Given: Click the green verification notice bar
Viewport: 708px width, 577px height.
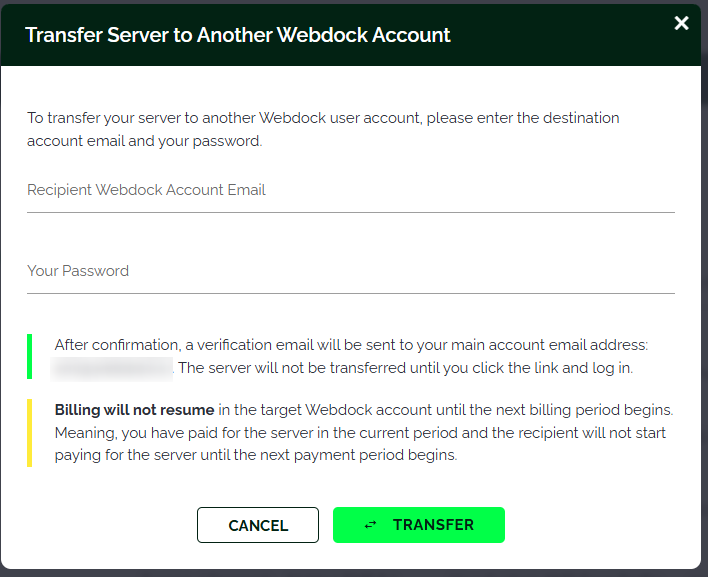Looking at the screenshot, I should point(30,356).
